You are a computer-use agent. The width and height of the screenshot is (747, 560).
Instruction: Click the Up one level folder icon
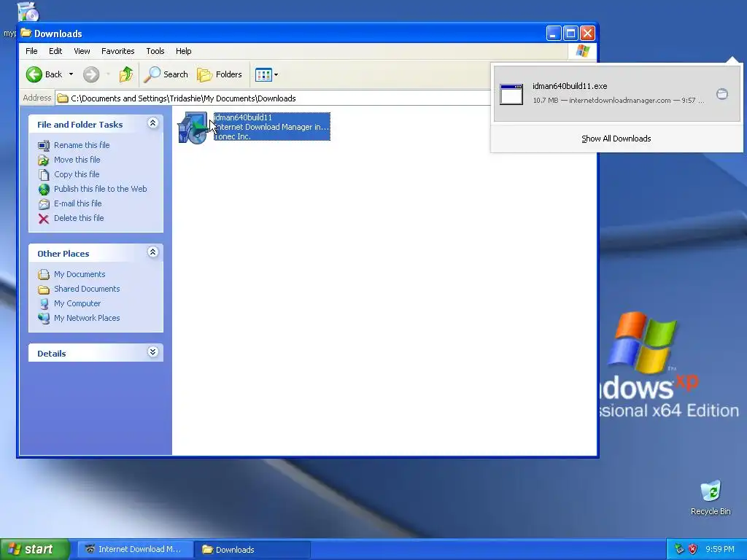pyautogui.click(x=126, y=74)
